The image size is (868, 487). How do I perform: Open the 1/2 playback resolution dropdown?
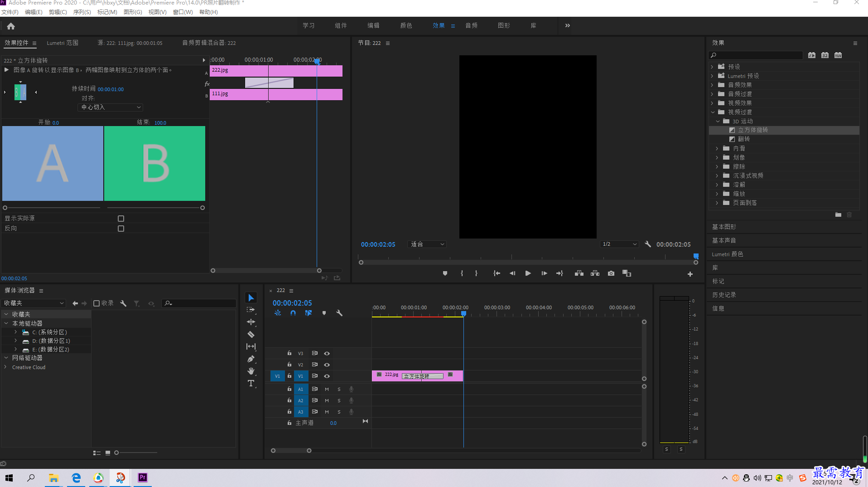(x=620, y=244)
